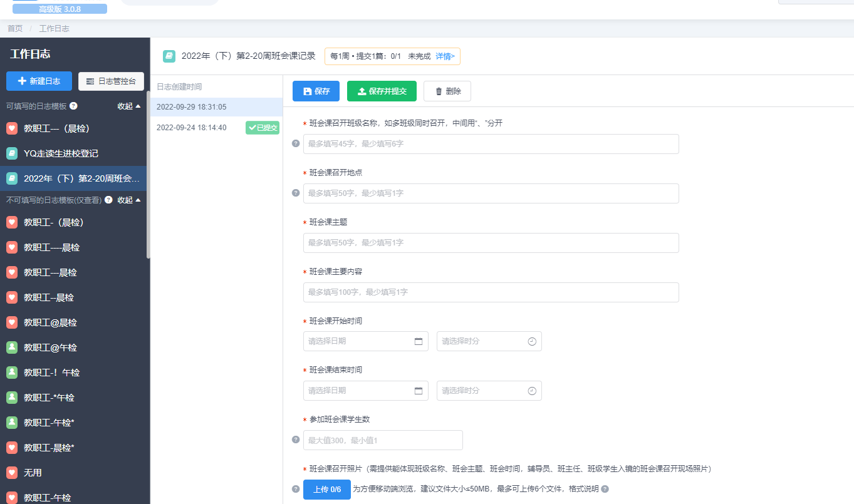Focus 班会课主题 input field
854x504 pixels.
(x=491, y=243)
